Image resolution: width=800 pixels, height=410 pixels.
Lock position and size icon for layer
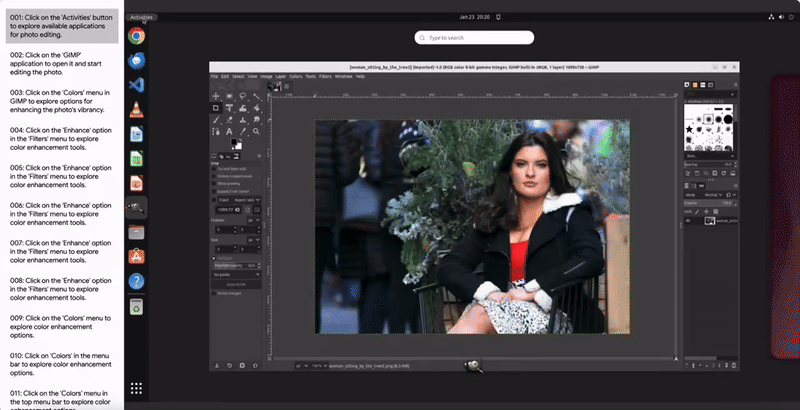(x=707, y=212)
